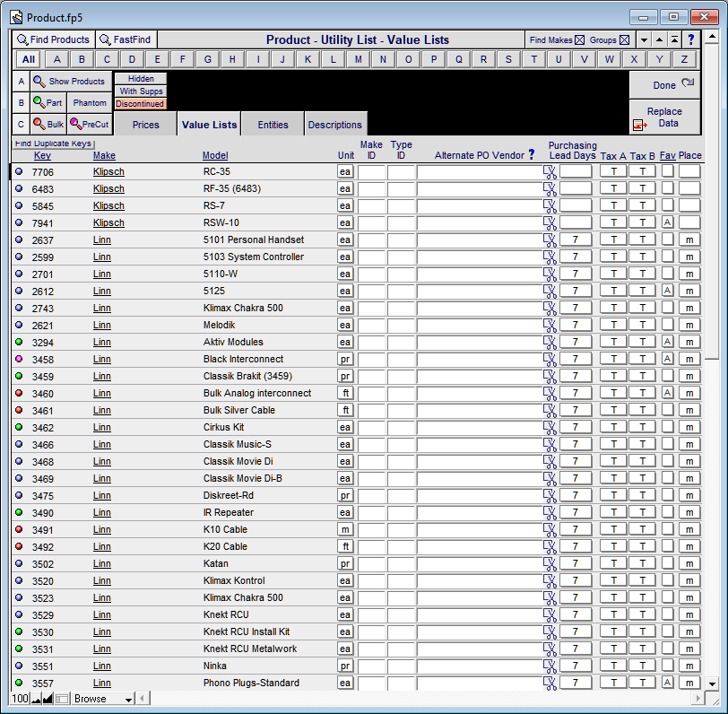
Task: Open Unit list for Bulk Silver Cable
Action: click(345, 410)
